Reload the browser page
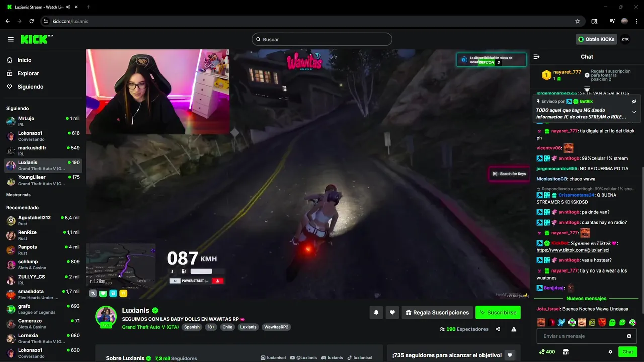Viewport: 644px width, 362px height. click(31, 21)
